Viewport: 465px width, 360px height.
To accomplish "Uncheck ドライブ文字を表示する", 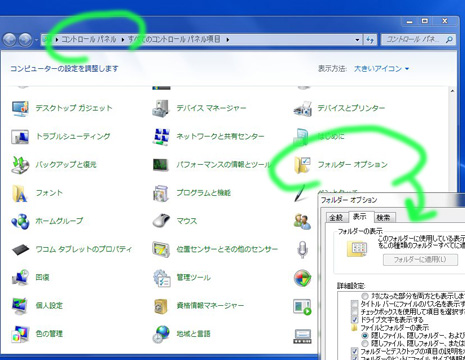I will [x=355, y=319].
